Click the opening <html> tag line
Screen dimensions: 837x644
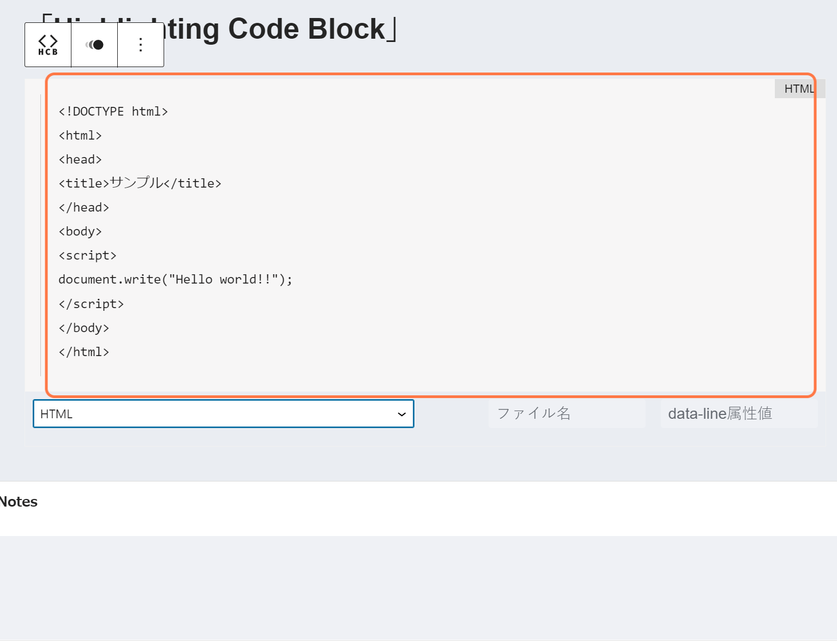point(80,136)
